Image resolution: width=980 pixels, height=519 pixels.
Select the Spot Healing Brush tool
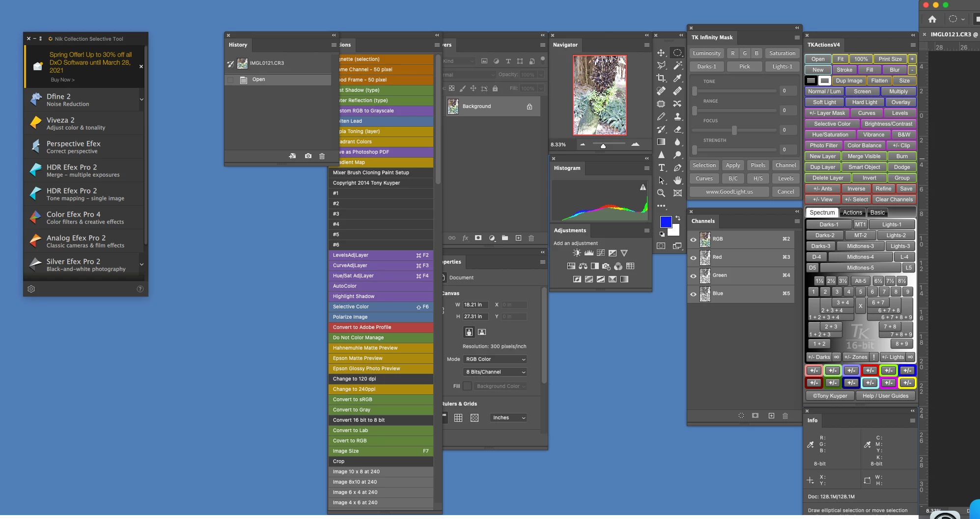tap(661, 91)
